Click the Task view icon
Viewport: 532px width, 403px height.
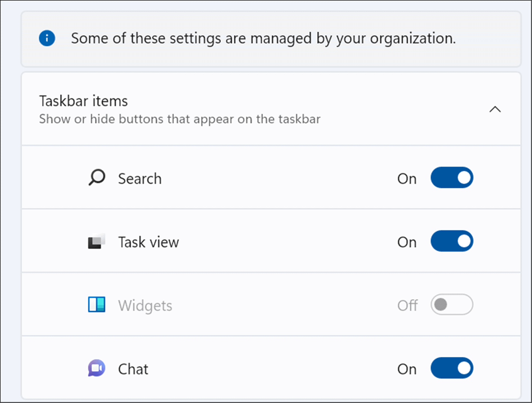point(97,242)
